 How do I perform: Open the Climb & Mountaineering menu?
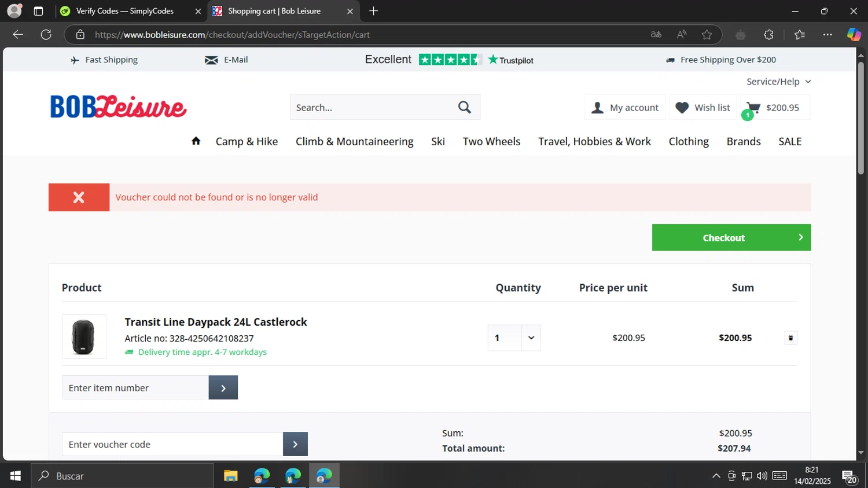point(355,142)
